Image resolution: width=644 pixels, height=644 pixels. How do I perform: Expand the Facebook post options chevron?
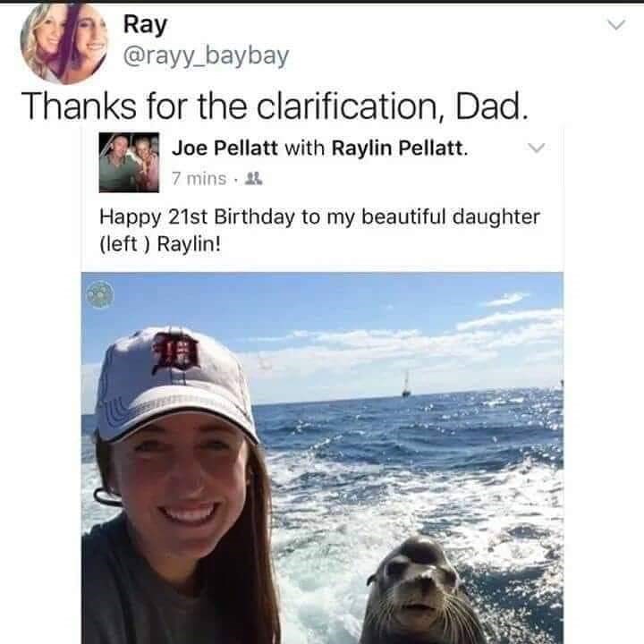coord(536,147)
